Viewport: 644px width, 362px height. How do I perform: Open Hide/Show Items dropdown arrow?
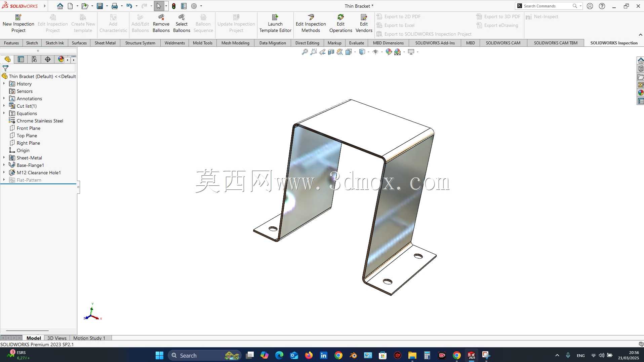[x=382, y=52]
